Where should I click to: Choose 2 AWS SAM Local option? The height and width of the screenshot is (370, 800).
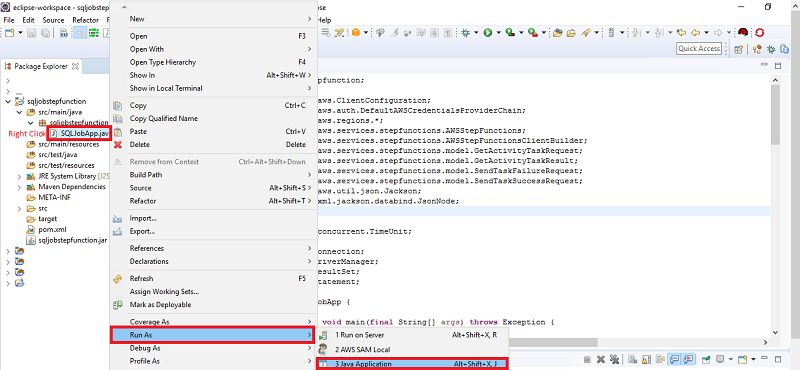[x=412, y=350]
